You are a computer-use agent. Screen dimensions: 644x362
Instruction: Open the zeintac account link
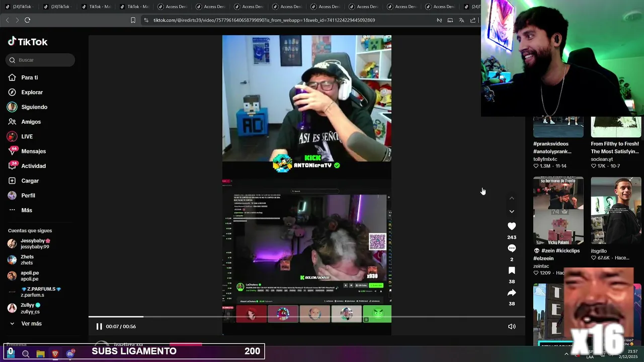click(541, 266)
